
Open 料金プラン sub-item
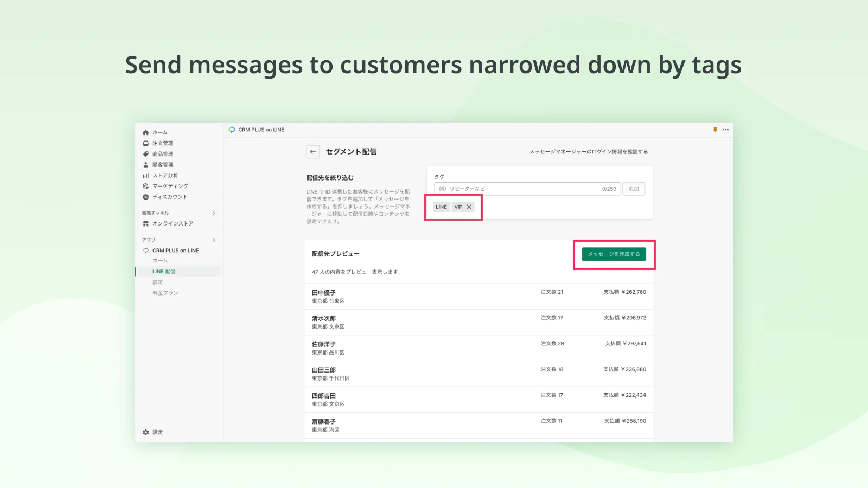click(x=165, y=293)
